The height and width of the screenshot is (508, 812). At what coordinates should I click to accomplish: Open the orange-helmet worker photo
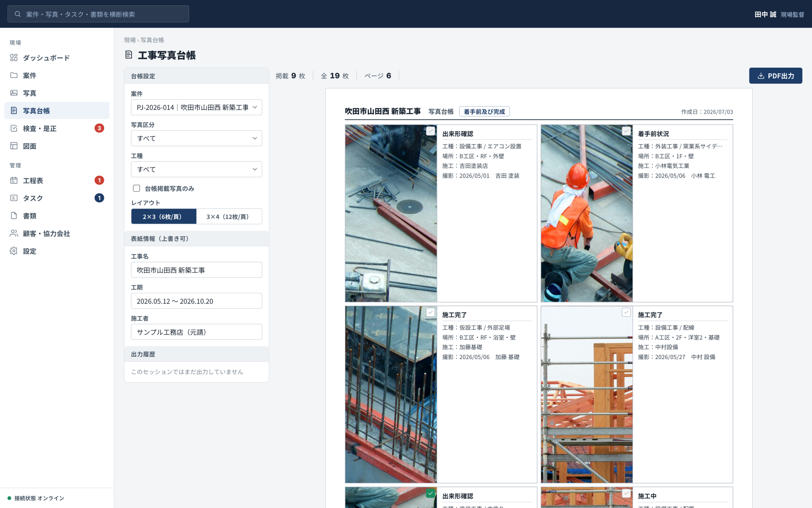(x=586, y=213)
